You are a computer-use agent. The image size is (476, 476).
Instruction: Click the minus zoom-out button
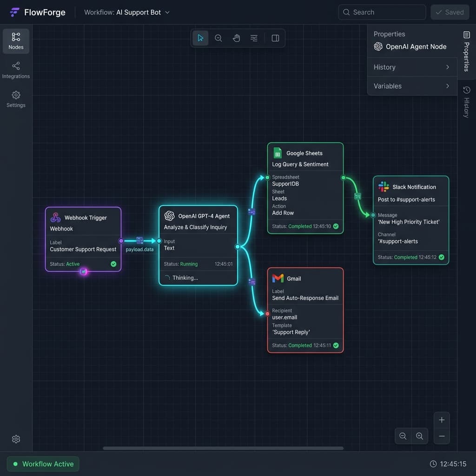tap(442, 436)
